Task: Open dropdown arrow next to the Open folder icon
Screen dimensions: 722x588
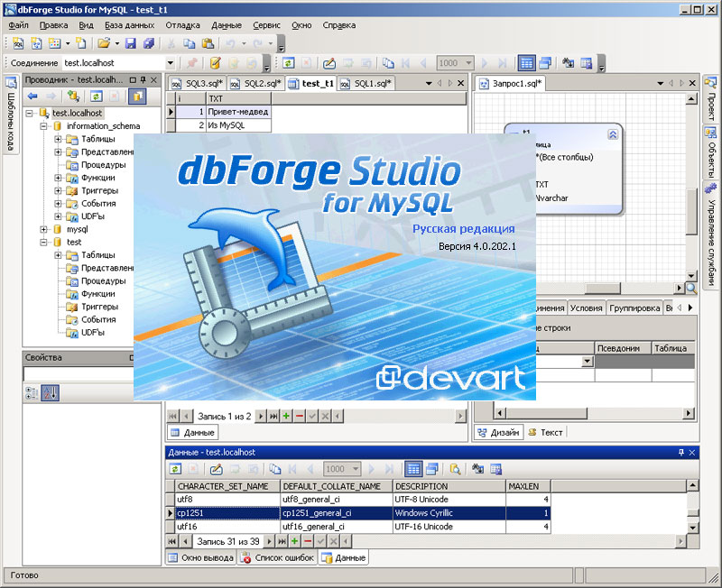Action: pyautogui.click(x=117, y=43)
